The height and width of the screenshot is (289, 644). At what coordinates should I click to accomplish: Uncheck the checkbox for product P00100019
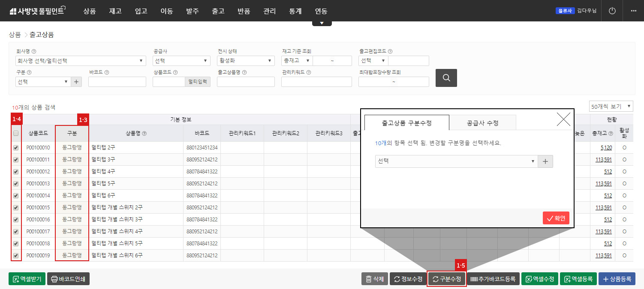16,255
